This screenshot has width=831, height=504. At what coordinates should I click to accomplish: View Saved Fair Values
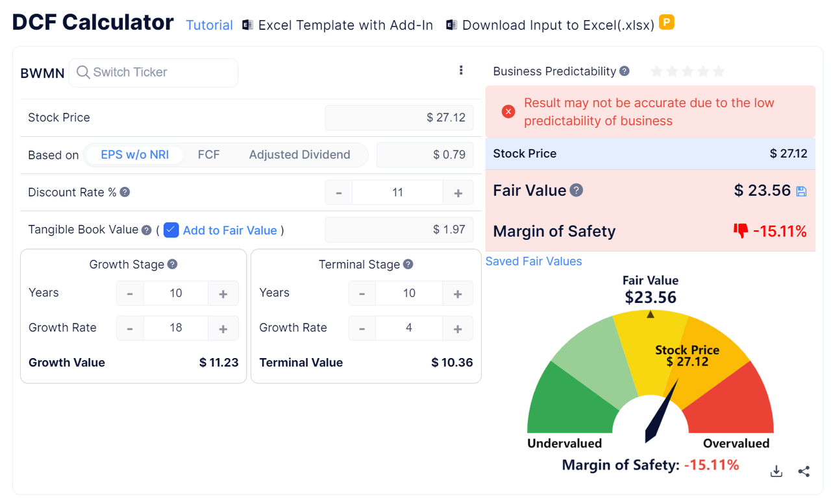[533, 261]
